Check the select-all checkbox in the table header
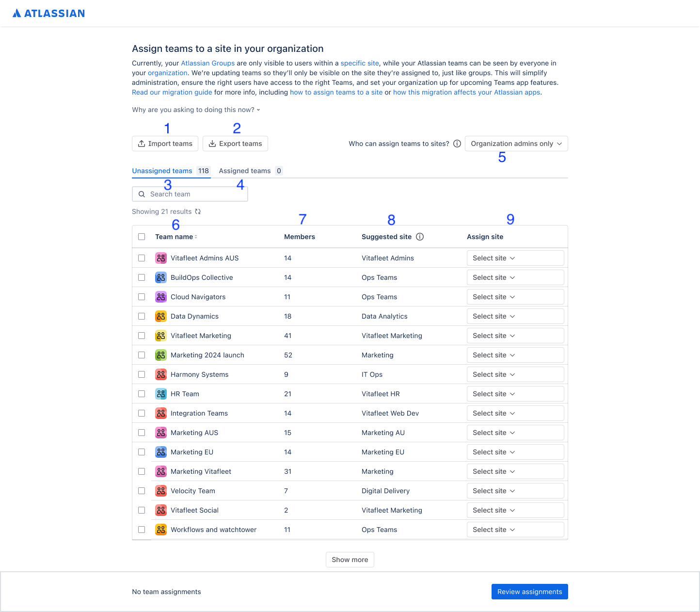 142,237
